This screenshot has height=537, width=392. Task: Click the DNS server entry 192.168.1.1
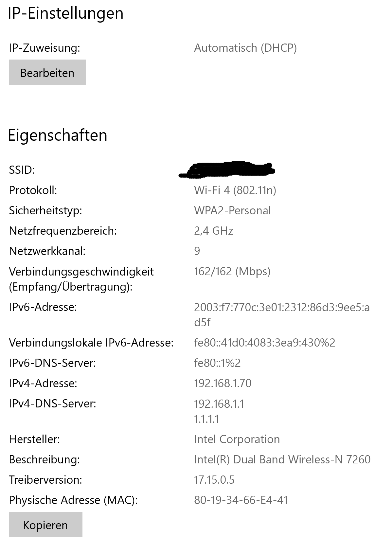(219, 403)
